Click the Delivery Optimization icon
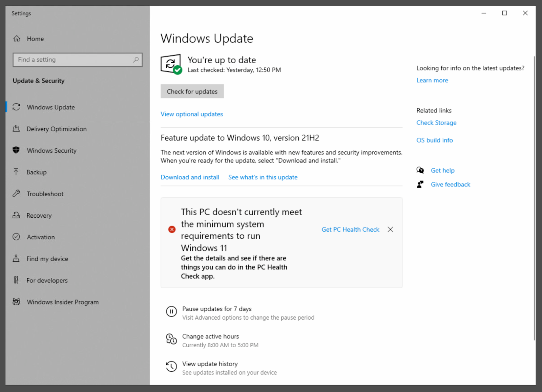 (16, 129)
